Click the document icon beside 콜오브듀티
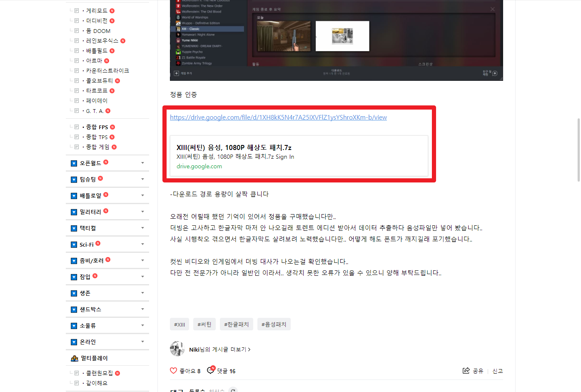This screenshot has width=581, height=392. click(x=77, y=81)
